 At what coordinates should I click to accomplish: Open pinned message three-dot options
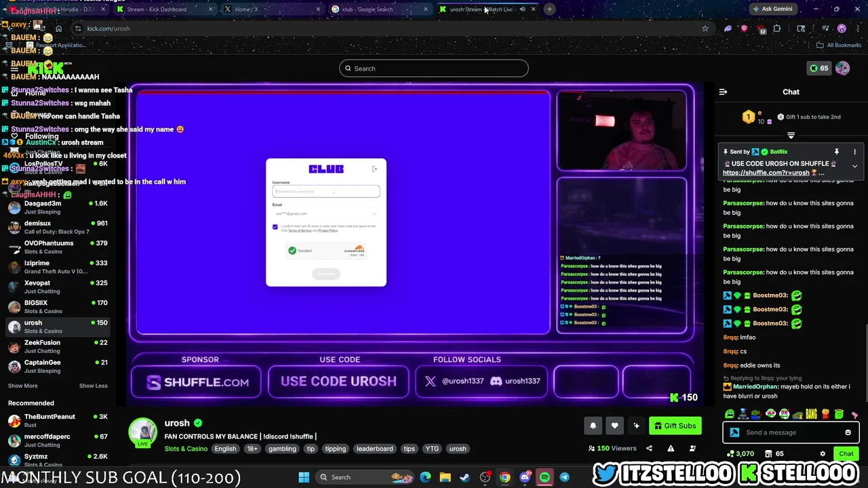pyautogui.click(x=854, y=152)
